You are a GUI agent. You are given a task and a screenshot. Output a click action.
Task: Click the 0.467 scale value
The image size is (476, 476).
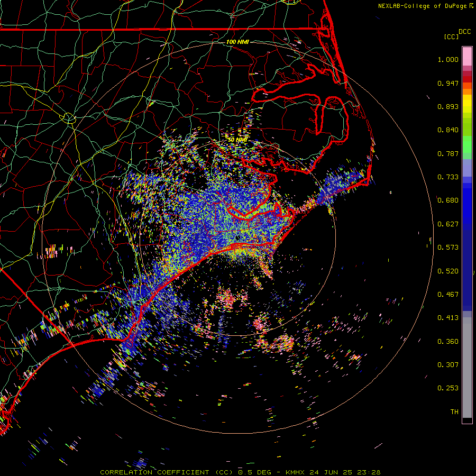click(x=448, y=295)
